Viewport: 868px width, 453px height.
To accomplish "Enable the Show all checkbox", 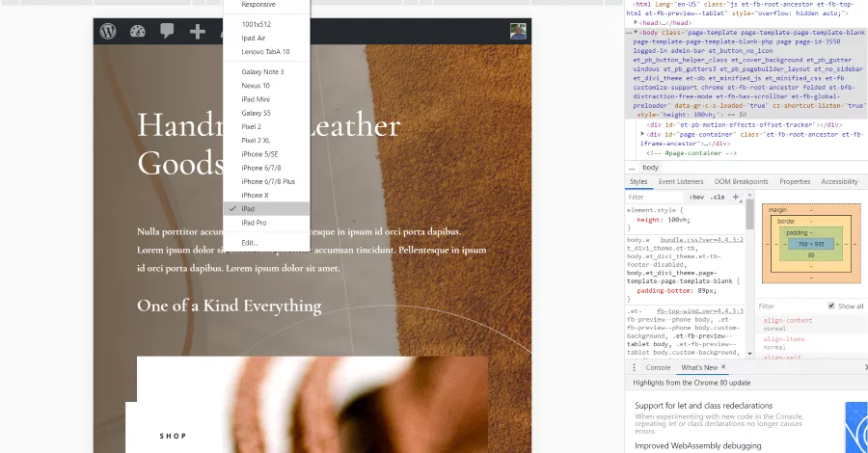I will 831,306.
